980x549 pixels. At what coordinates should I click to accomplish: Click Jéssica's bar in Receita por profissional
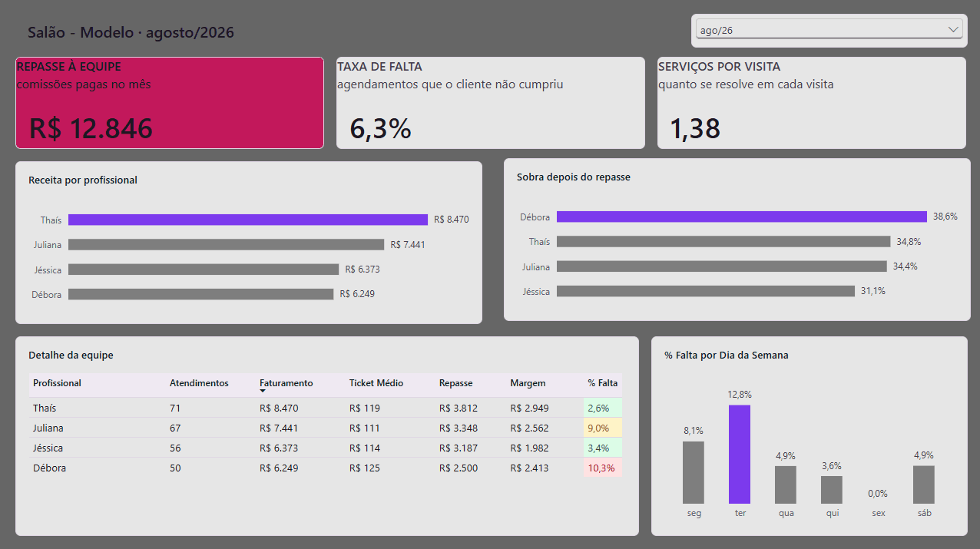pos(204,270)
